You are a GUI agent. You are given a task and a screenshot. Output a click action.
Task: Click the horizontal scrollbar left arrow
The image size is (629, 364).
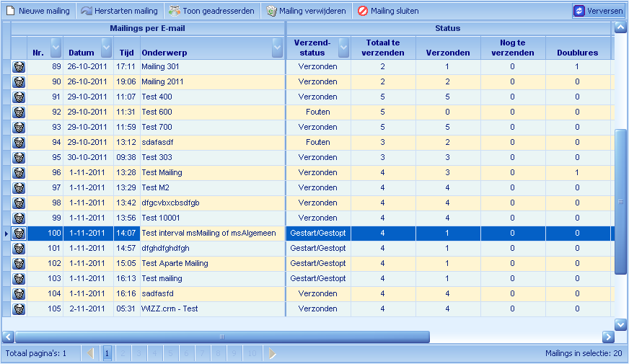[x=9, y=337]
